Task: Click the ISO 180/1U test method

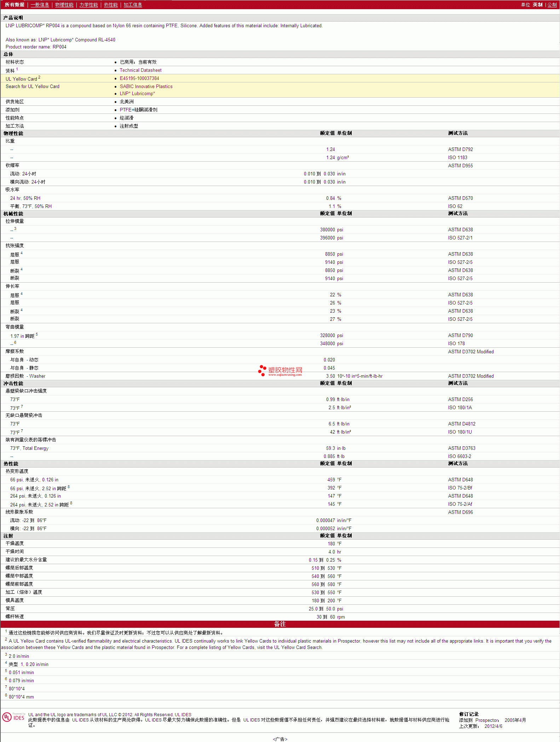Action: point(460,432)
